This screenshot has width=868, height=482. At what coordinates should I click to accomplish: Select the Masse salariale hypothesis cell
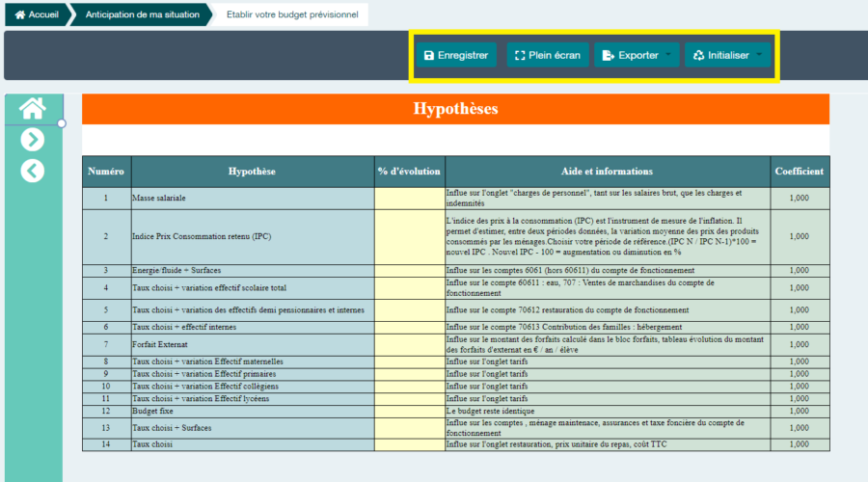[x=253, y=199]
